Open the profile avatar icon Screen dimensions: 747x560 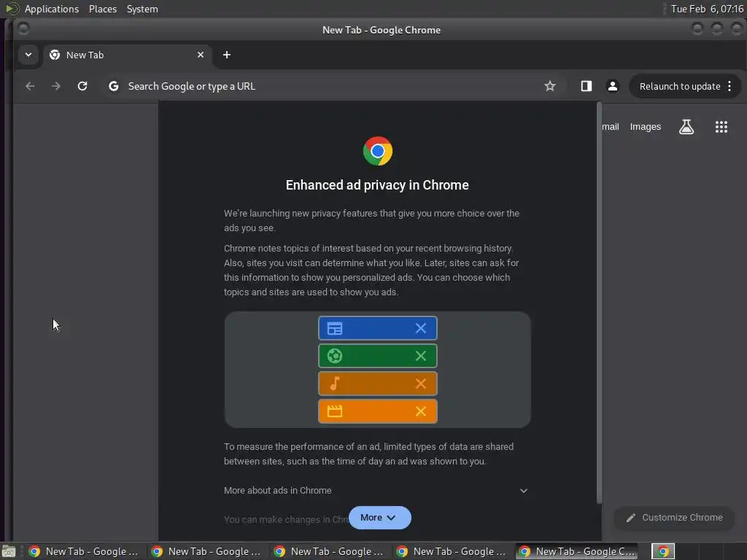(613, 86)
